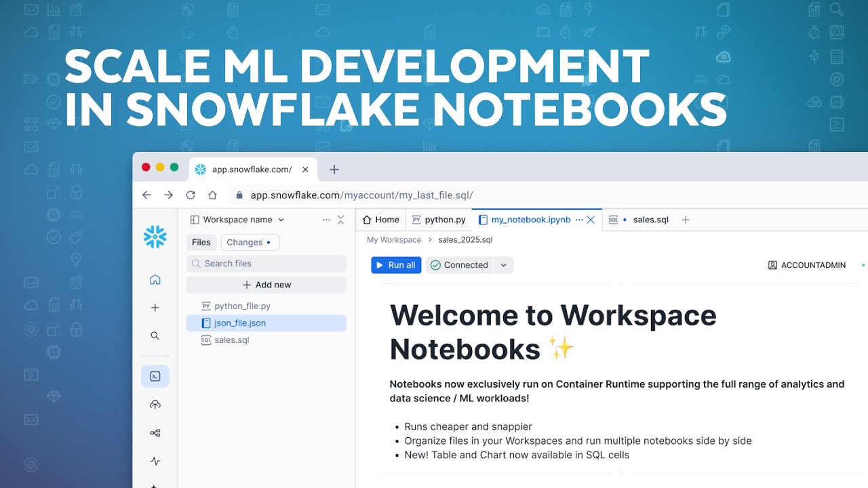This screenshot has width=868, height=488.
Task: Click the 'Organize files in your Workspaces' bullet
Action: (578, 441)
